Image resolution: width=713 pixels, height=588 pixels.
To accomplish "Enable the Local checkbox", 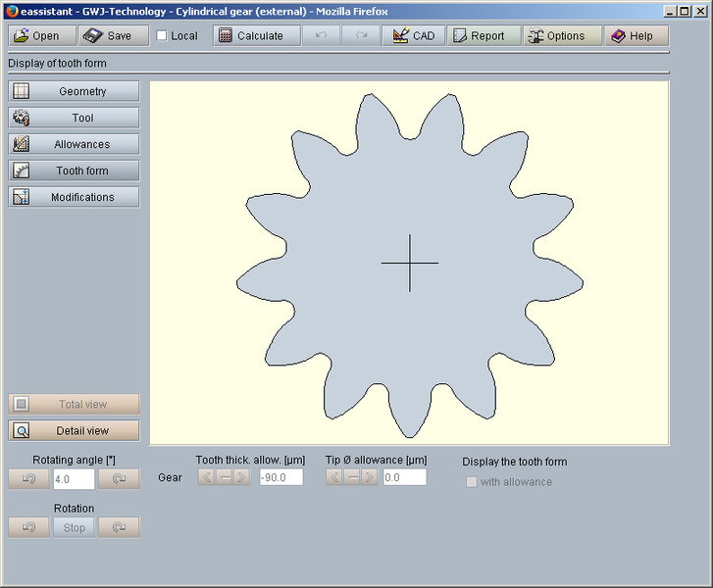I will pyautogui.click(x=162, y=36).
